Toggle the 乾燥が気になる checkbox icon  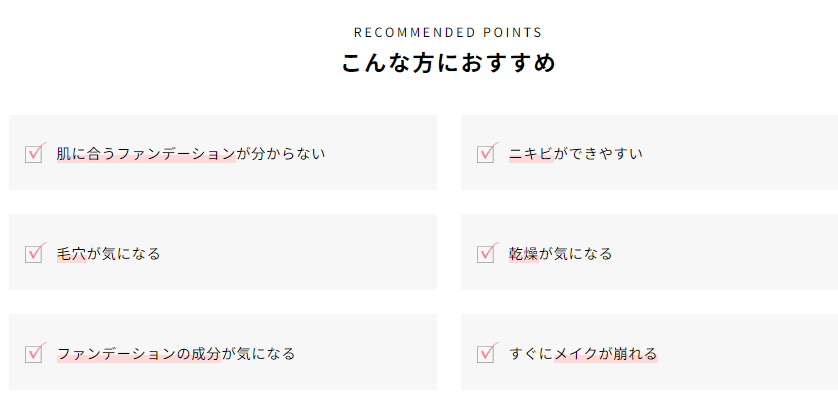click(x=487, y=253)
